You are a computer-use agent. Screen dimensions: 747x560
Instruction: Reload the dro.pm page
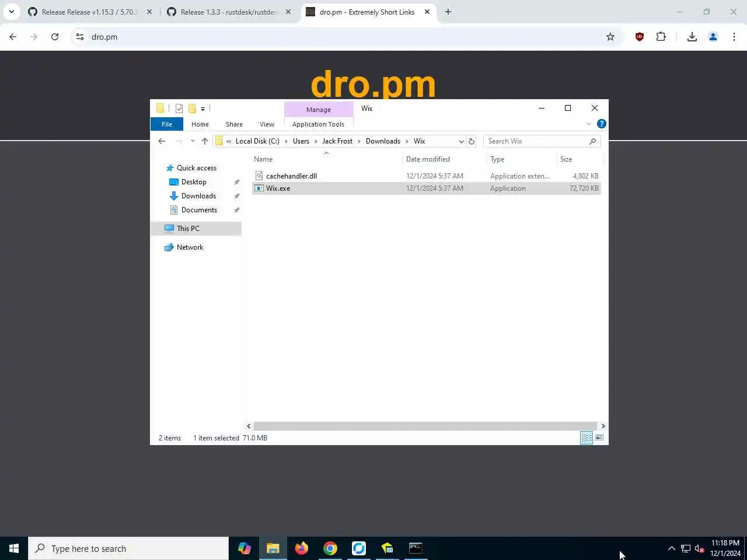pyautogui.click(x=55, y=37)
